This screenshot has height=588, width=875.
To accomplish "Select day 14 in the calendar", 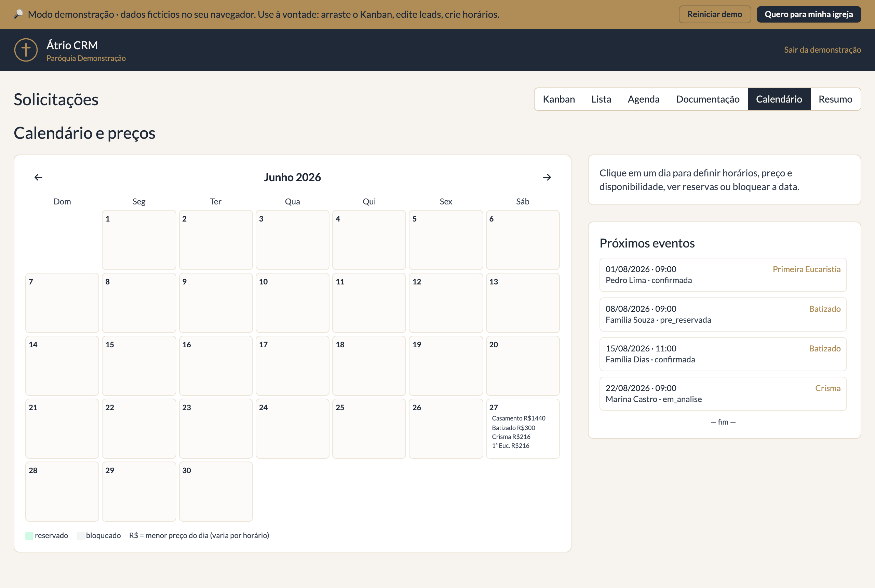I will coord(62,366).
